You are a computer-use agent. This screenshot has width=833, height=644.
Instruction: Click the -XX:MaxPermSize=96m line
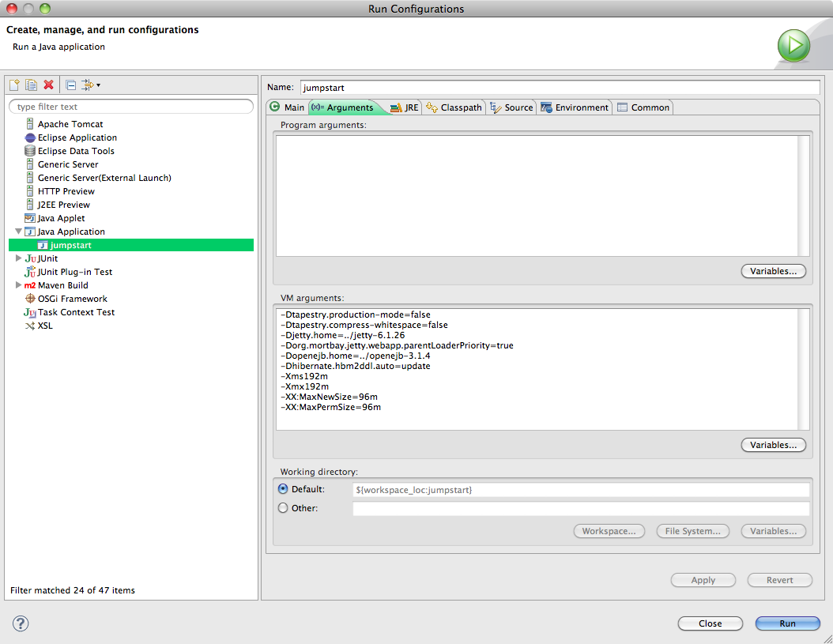331,407
